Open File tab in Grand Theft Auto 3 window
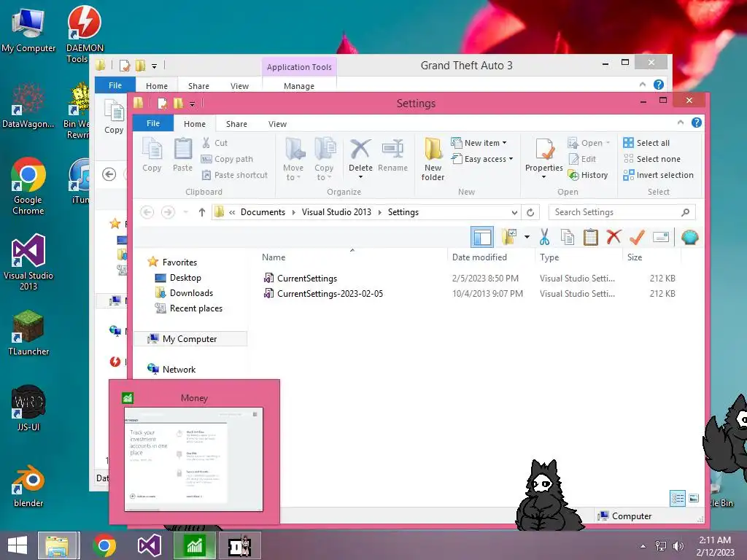The image size is (747, 560). coord(115,85)
